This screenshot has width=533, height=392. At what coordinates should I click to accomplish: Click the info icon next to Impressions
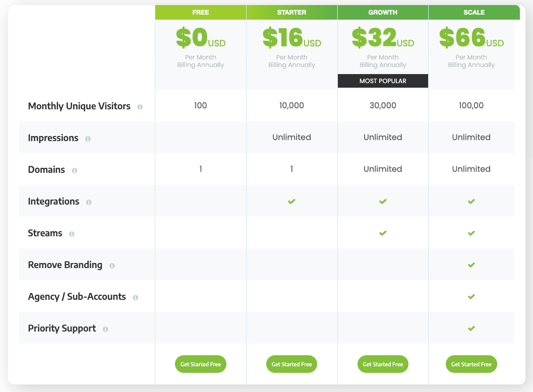coord(88,139)
